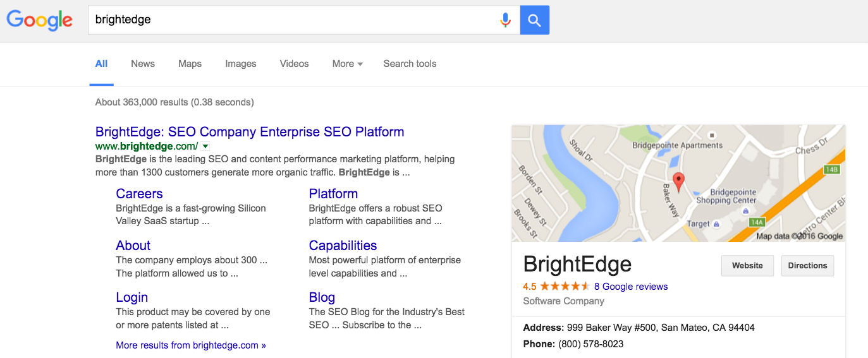
Task: Switch to the Images tab
Action: tap(241, 64)
